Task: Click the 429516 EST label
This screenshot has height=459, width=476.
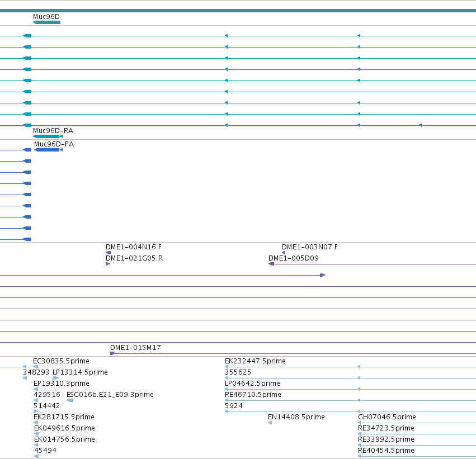Action: [x=47, y=395]
